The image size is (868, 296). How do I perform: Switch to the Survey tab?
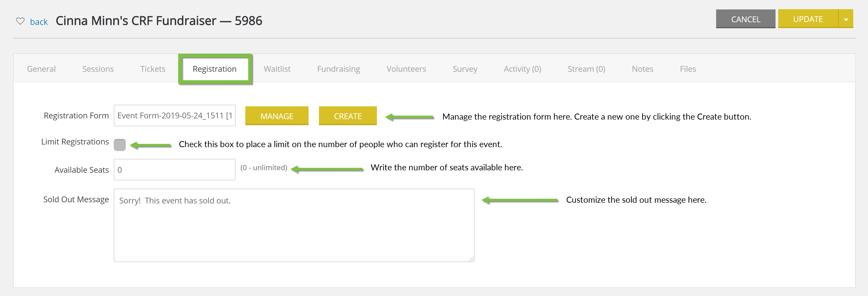click(465, 69)
